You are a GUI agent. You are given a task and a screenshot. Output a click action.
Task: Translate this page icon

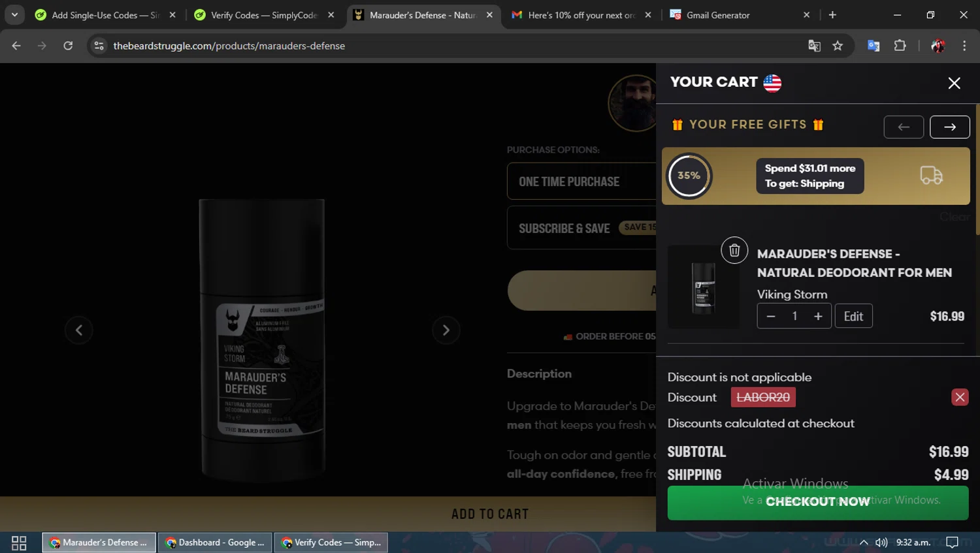pyautogui.click(x=814, y=46)
